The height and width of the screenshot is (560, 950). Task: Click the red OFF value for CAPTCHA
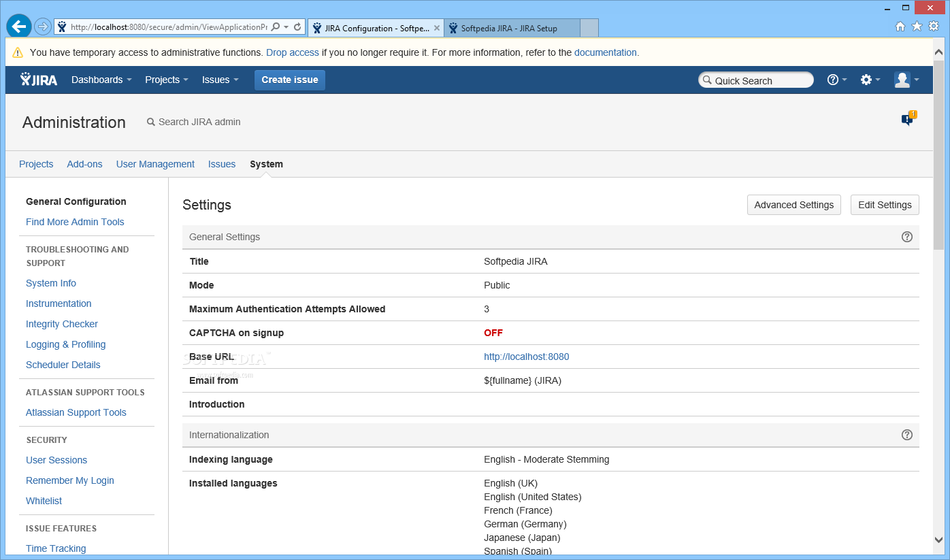coord(493,333)
